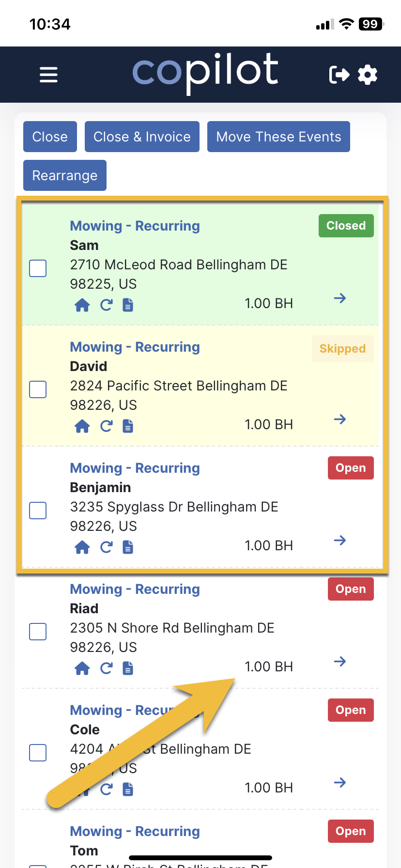Click home icon on Riad's event

[82, 668]
